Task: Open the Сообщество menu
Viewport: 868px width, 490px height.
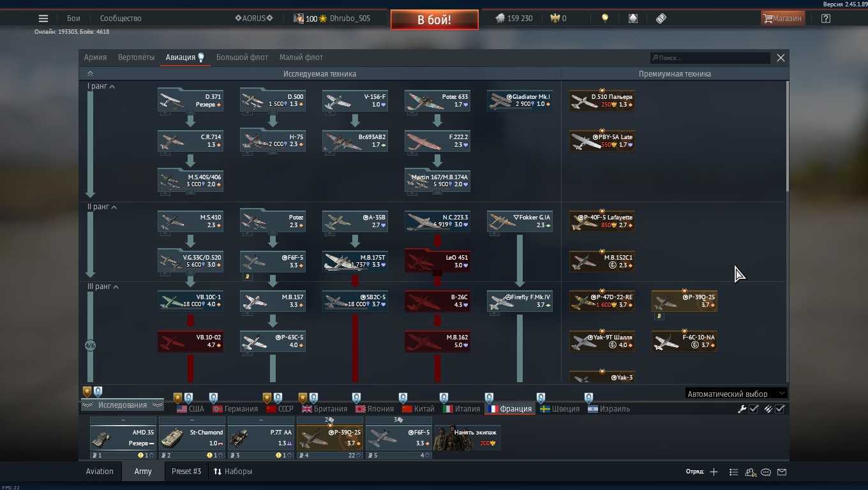Action: tap(121, 19)
